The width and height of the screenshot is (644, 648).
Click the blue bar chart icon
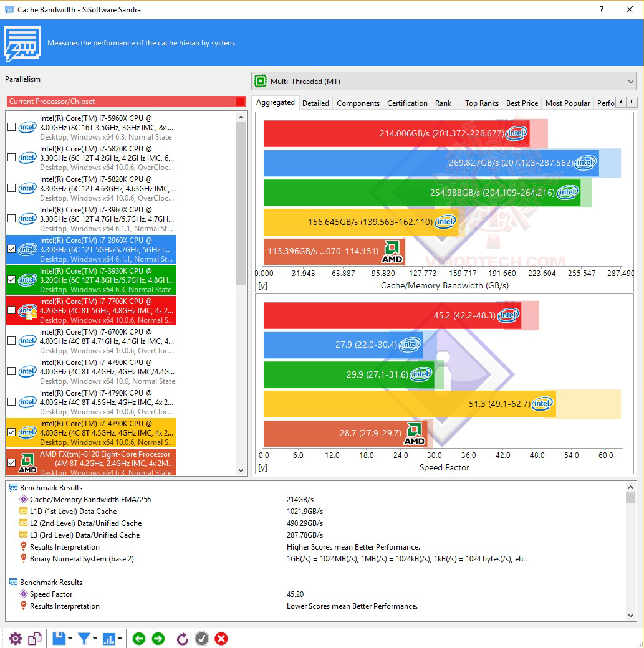click(x=108, y=639)
